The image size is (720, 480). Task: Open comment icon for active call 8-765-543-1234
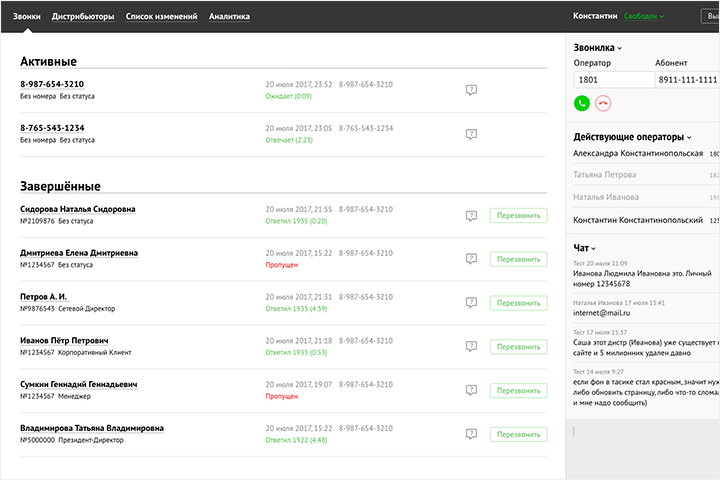[x=471, y=134]
